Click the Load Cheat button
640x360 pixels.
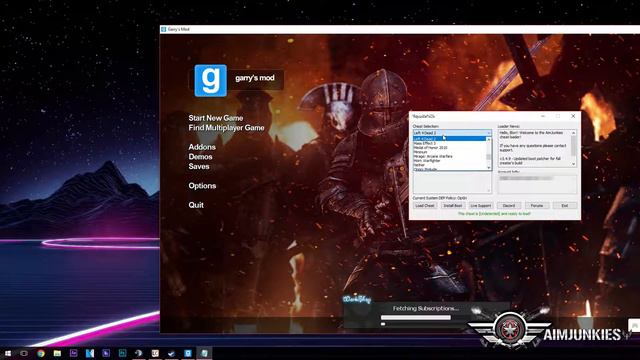[x=425, y=206]
